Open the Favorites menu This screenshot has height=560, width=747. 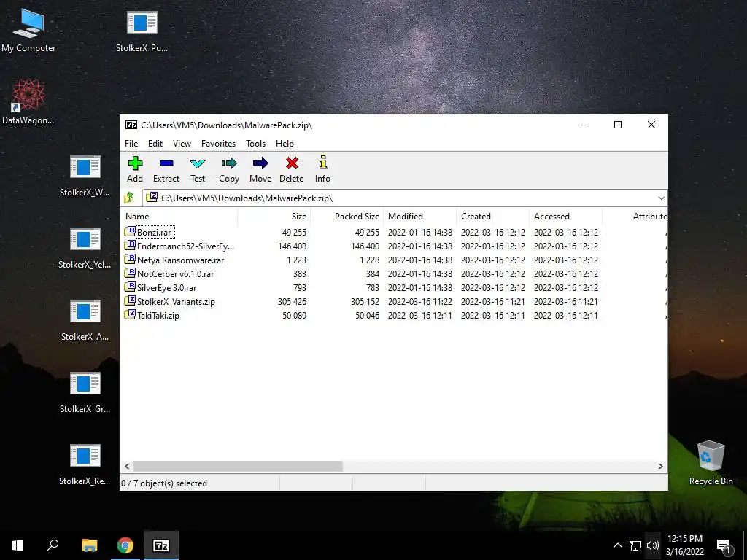(218, 144)
